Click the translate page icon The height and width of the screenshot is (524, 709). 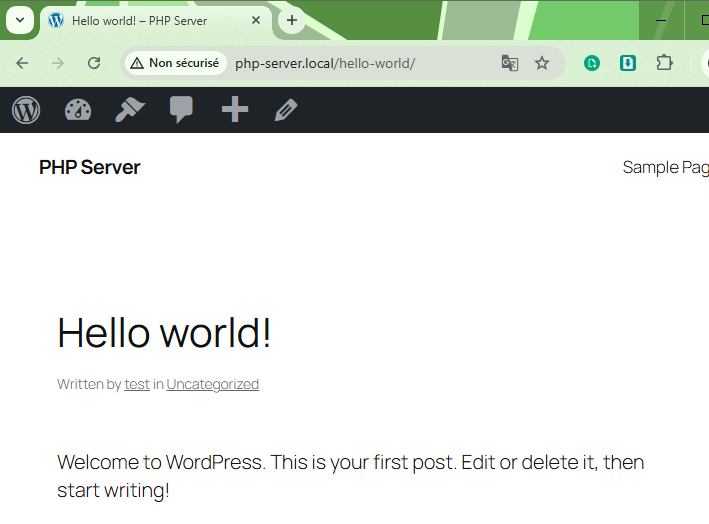click(x=510, y=63)
